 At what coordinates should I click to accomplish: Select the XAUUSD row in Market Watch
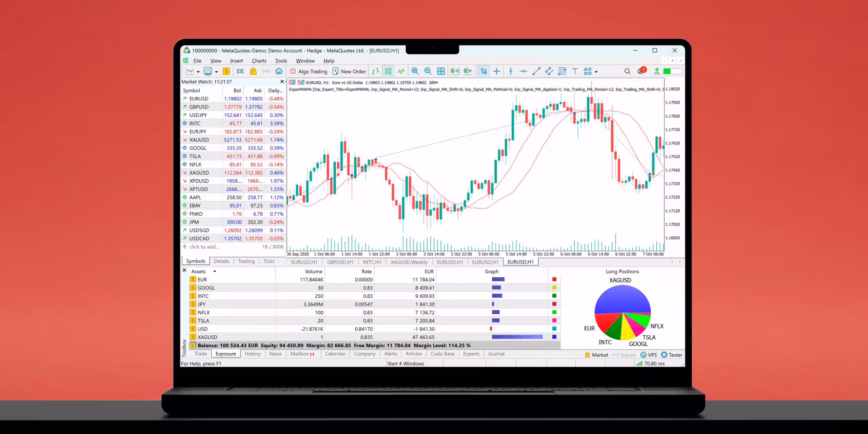(233, 140)
